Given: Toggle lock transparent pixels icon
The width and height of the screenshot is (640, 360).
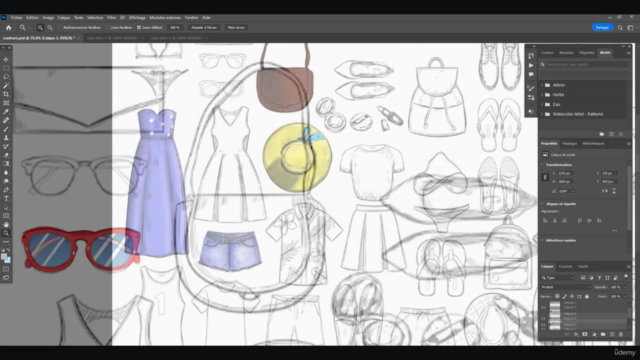Looking at the screenshot, I should pos(557,296).
